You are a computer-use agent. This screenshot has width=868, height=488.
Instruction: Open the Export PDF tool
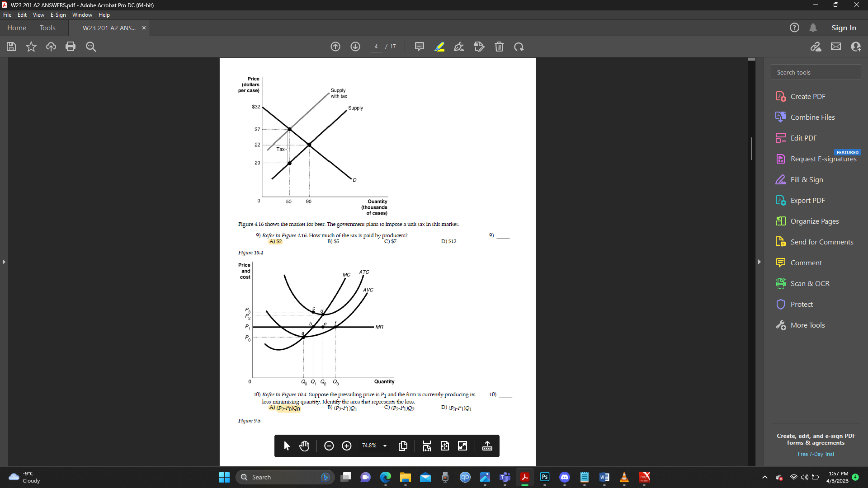tap(807, 200)
